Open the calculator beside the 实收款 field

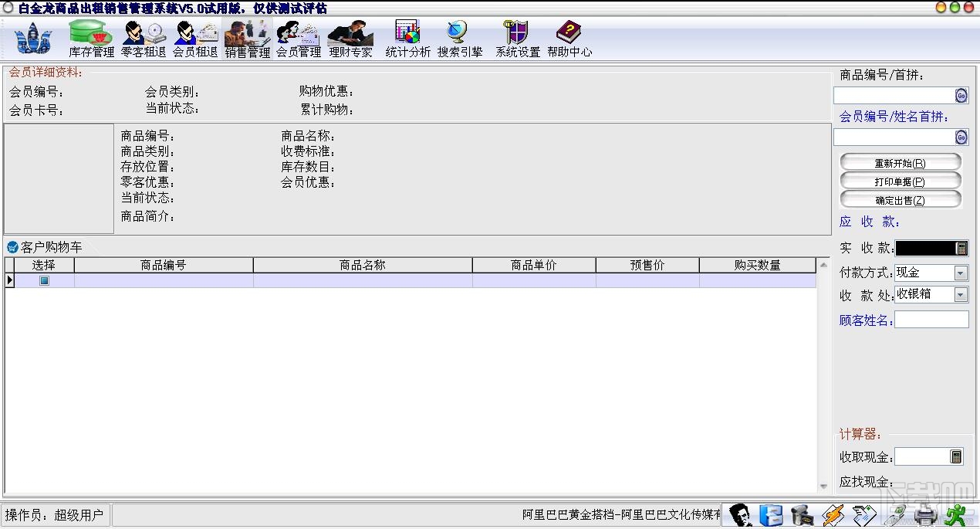[961, 249]
